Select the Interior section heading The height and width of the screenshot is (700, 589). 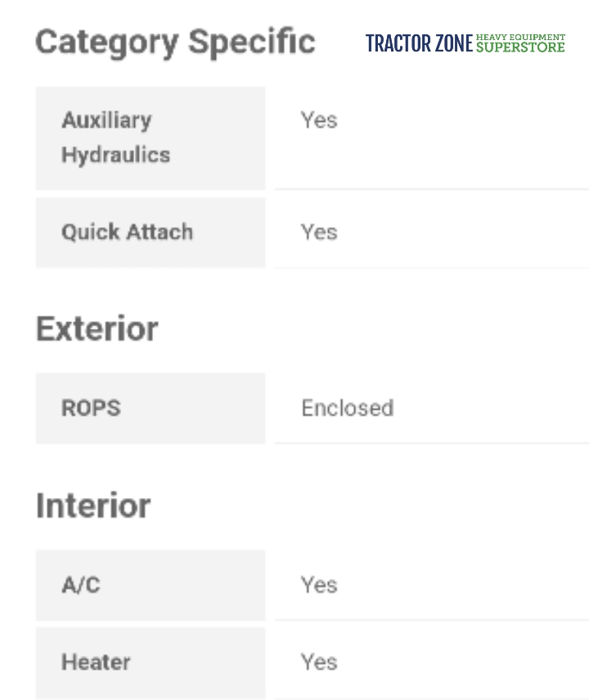[x=93, y=505]
